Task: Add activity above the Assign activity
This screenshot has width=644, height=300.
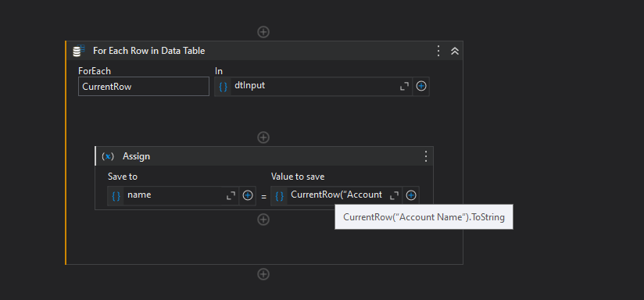Action: click(x=263, y=137)
